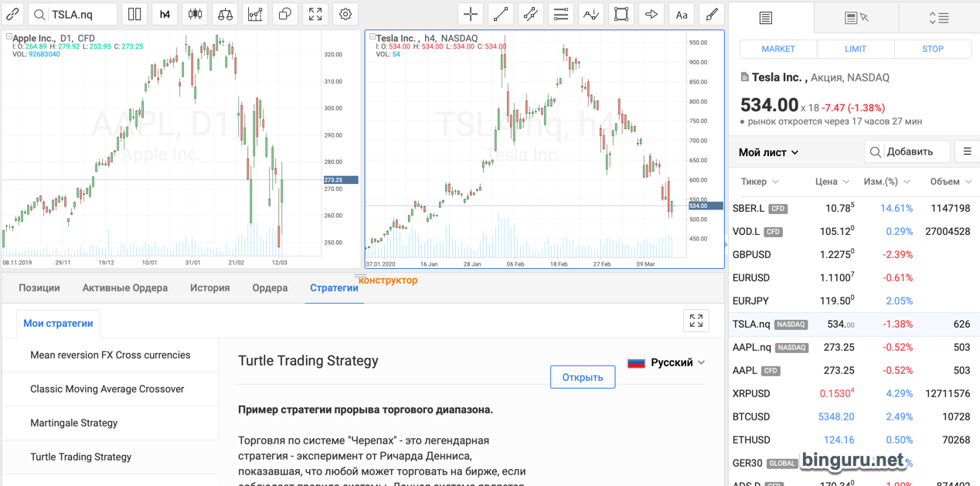The width and height of the screenshot is (980, 486).
Task: Change the h4 timeframe selector
Action: click(x=165, y=14)
